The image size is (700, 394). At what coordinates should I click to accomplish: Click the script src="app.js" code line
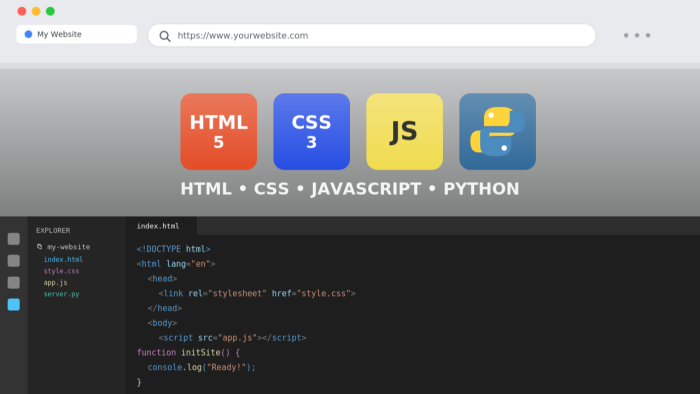click(233, 338)
